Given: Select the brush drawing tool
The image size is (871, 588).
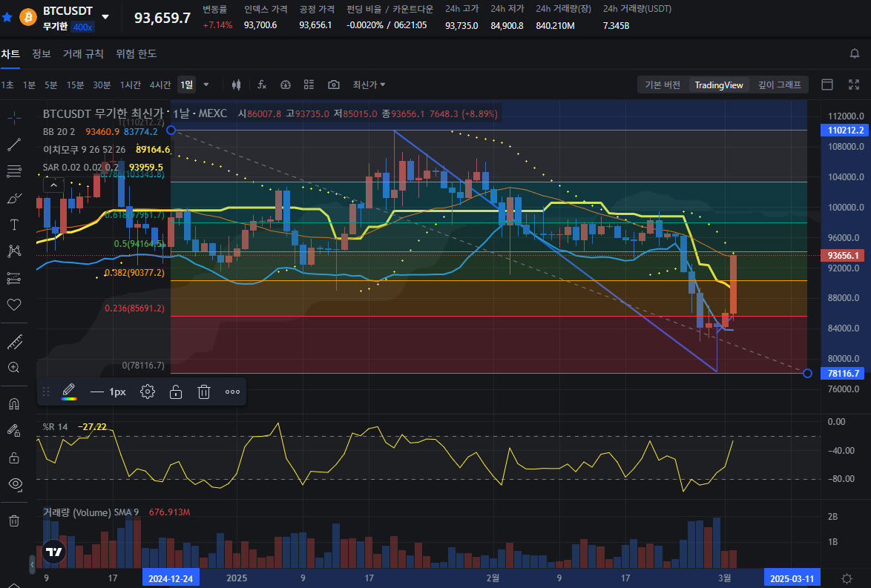Looking at the screenshot, I should pyautogui.click(x=14, y=198).
